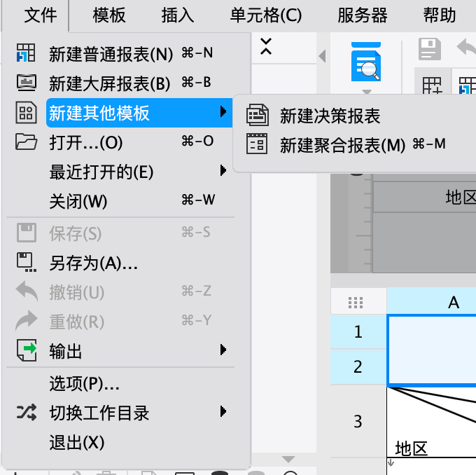Open the 插入 menu
The height and width of the screenshot is (475, 476).
(177, 15)
